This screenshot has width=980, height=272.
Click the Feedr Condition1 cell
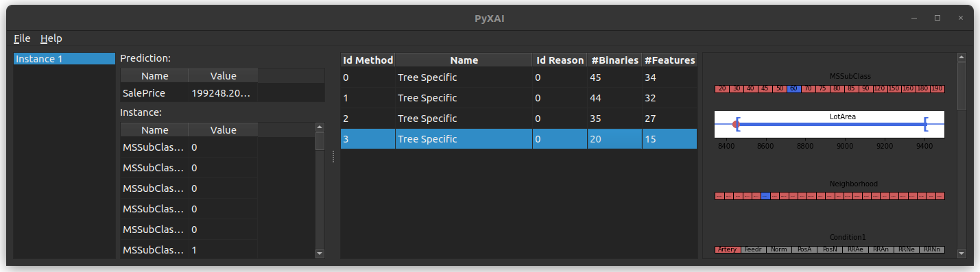pyautogui.click(x=753, y=249)
